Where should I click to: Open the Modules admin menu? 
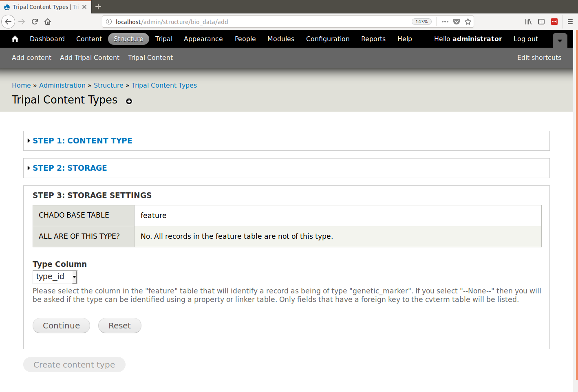click(280, 39)
